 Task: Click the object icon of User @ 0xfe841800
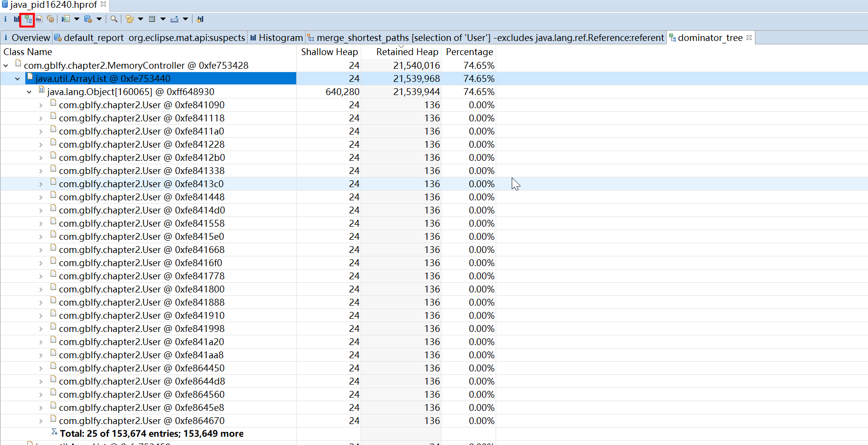[53, 287]
